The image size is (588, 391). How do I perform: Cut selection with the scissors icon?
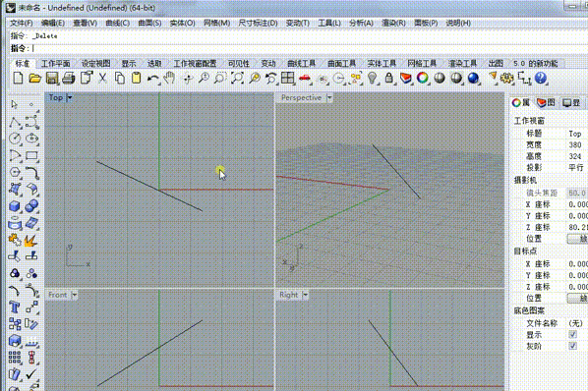pos(102,78)
